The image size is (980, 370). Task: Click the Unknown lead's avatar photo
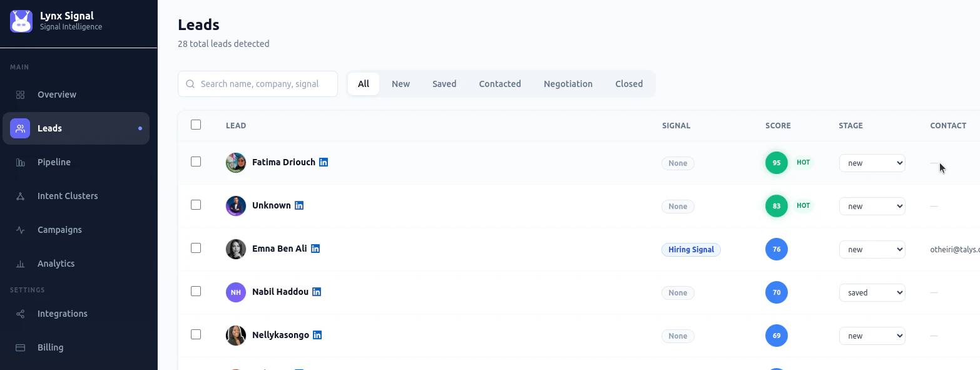236,206
